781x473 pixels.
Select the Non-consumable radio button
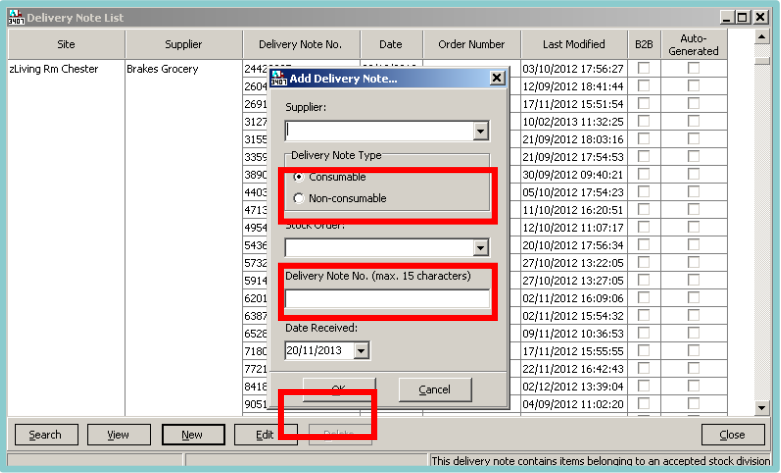[299, 199]
